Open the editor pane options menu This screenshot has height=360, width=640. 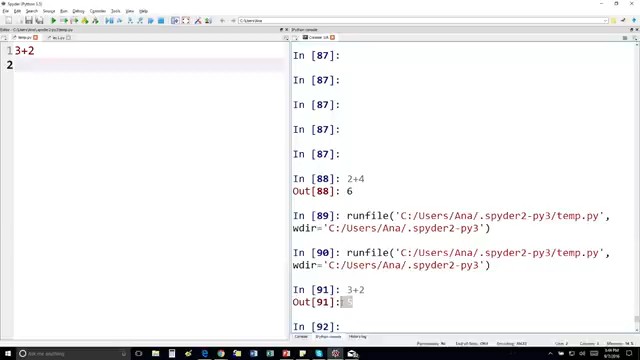(x=285, y=38)
